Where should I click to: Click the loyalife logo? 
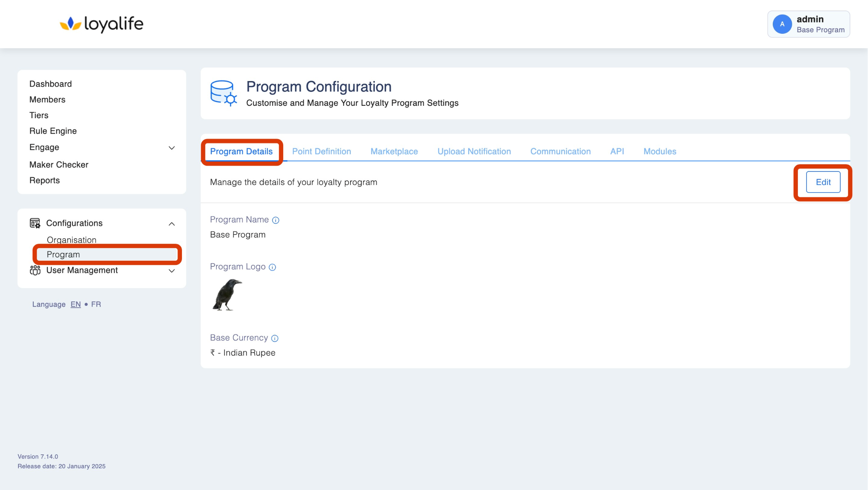pos(102,24)
